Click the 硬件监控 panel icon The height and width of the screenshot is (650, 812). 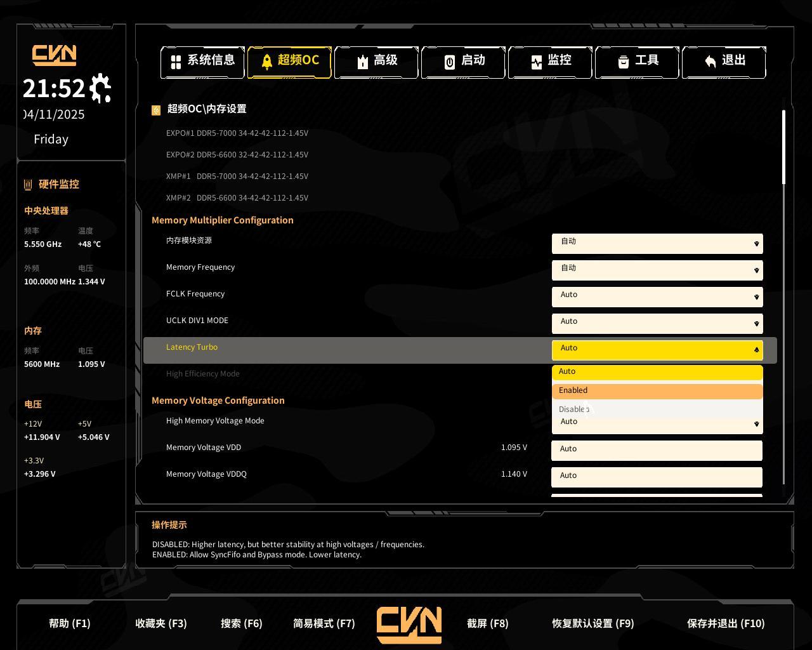pyautogui.click(x=28, y=185)
